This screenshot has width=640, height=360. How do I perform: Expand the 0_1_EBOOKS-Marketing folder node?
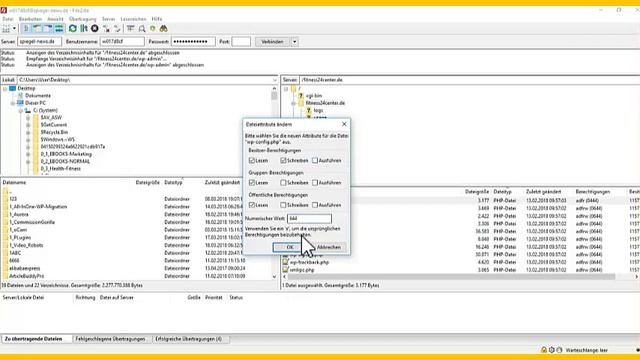28,154
